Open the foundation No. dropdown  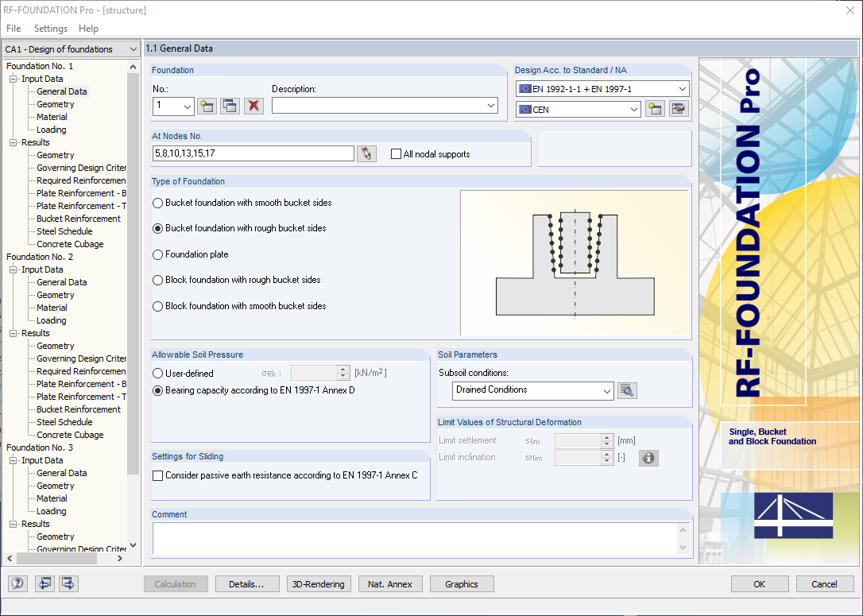tap(187, 107)
